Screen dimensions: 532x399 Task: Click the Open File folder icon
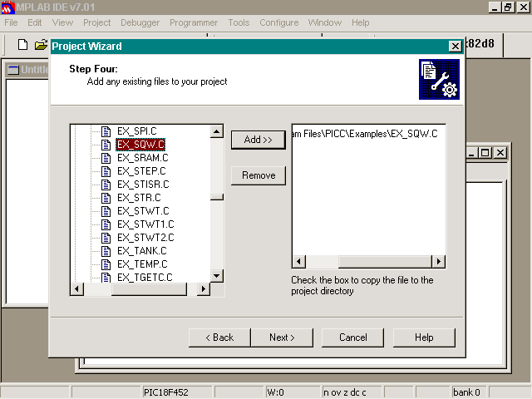[41, 44]
